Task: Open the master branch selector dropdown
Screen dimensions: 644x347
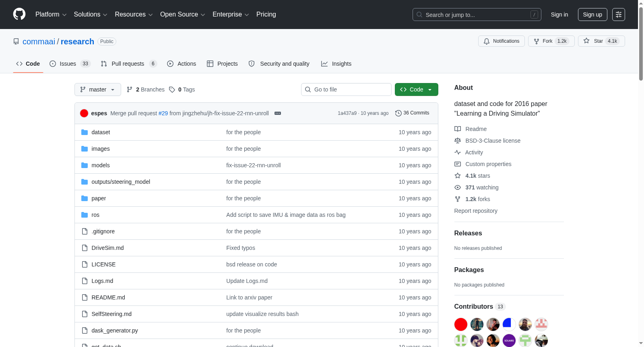Action: (98, 89)
